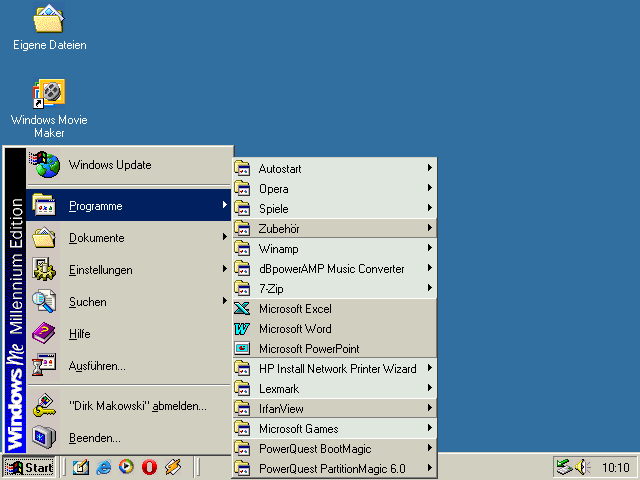The image size is (640, 480).
Task: Click the Suchen magnifier icon
Action: 44,301
